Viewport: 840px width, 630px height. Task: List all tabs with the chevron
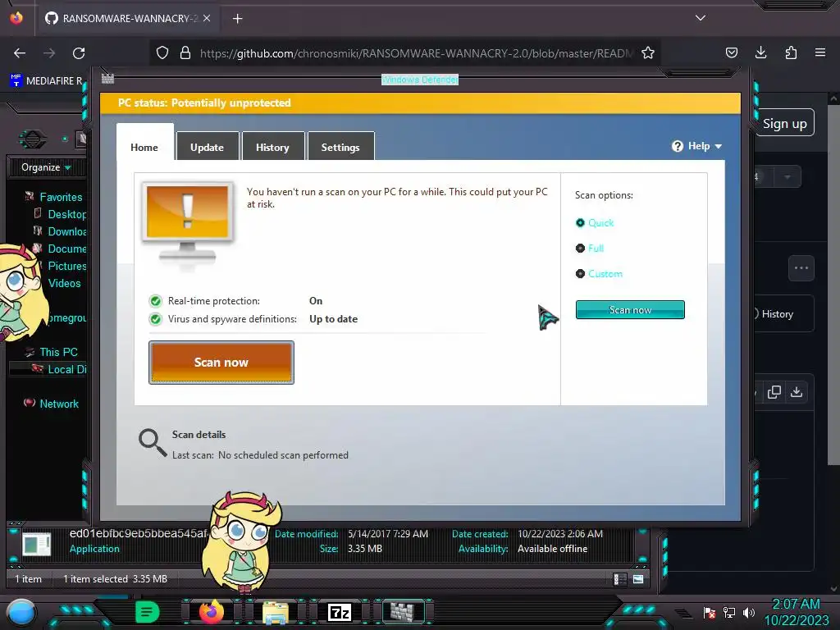pos(701,18)
